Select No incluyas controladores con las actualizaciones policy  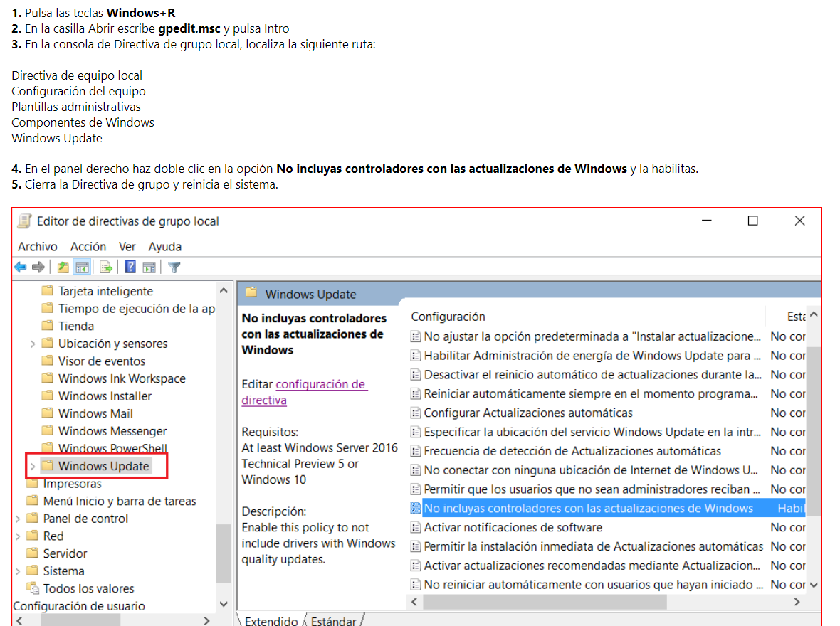[607, 508]
